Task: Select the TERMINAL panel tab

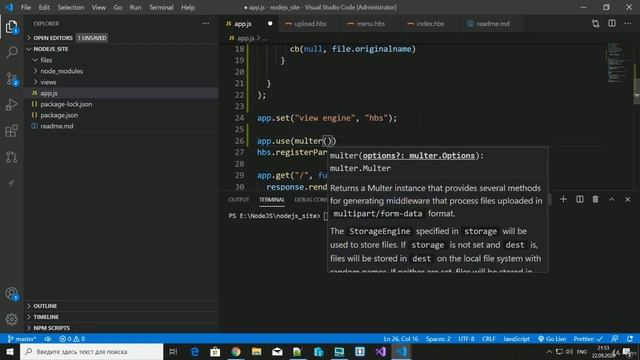Action: pos(271,200)
